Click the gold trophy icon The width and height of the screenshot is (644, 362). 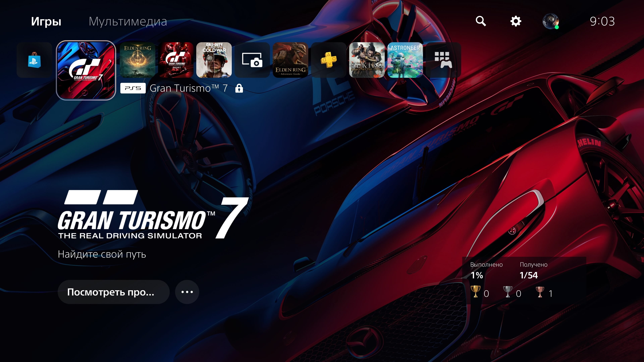point(475,292)
